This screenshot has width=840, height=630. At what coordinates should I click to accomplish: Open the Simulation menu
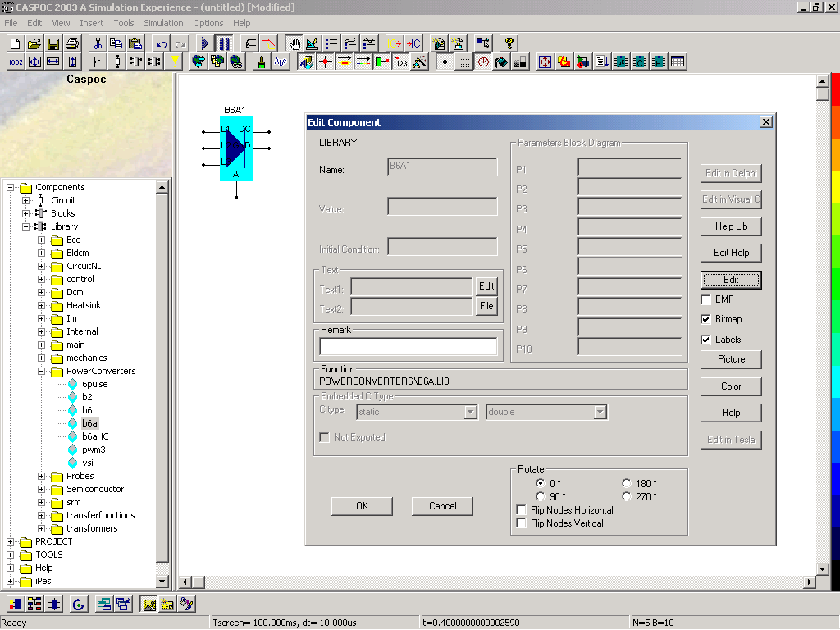point(163,23)
